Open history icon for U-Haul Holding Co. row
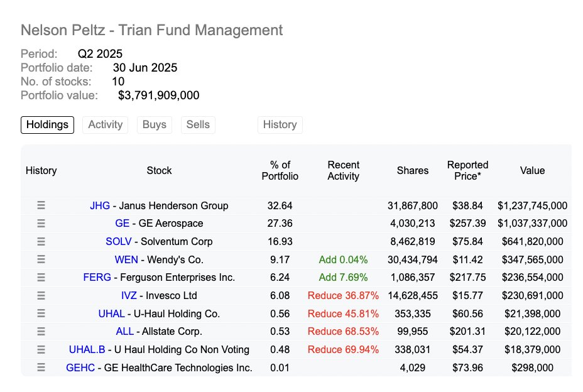 tap(41, 313)
